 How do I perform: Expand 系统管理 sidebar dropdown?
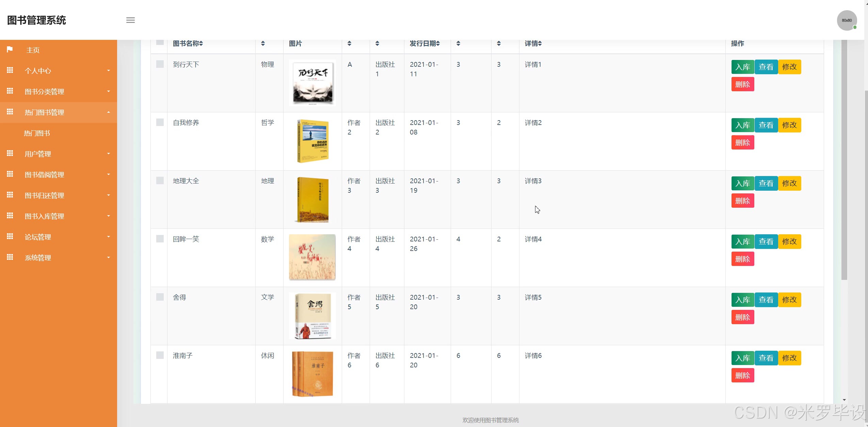[109, 257]
